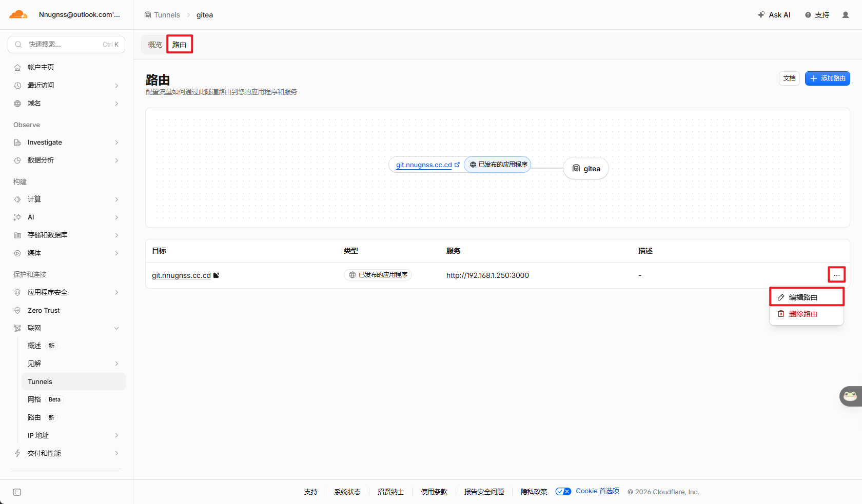Click the 存储和数据库 icon
This screenshot has height=504, width=862.
coord(17,235)
